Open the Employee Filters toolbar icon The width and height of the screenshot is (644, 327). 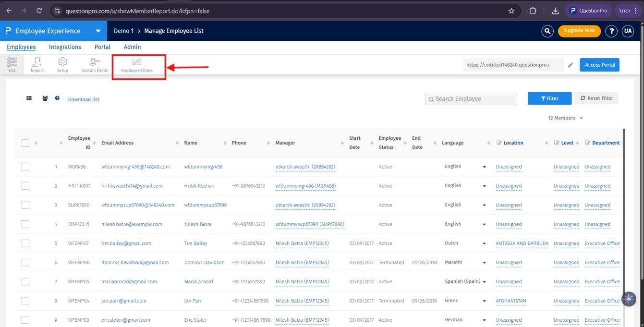[x=137, y=65]
